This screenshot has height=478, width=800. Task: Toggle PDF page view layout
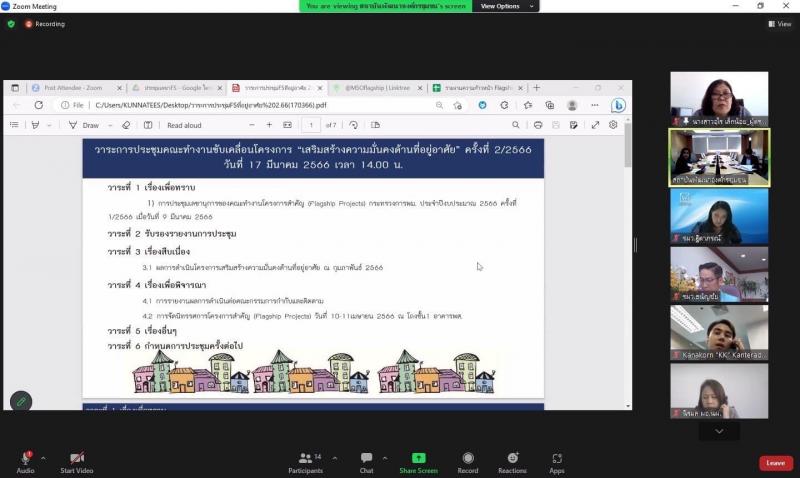tap(376, 125)
